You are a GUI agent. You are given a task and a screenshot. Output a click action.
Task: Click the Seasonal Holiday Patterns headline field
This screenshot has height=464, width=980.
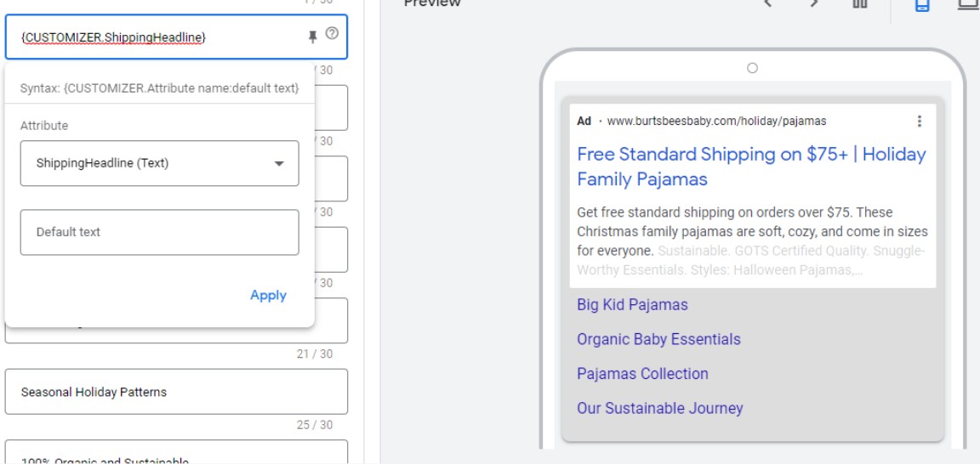pos(176,392)
